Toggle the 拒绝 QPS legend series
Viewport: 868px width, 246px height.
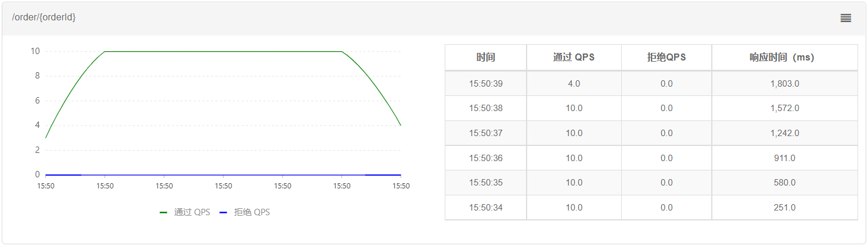tap(244, 212)
